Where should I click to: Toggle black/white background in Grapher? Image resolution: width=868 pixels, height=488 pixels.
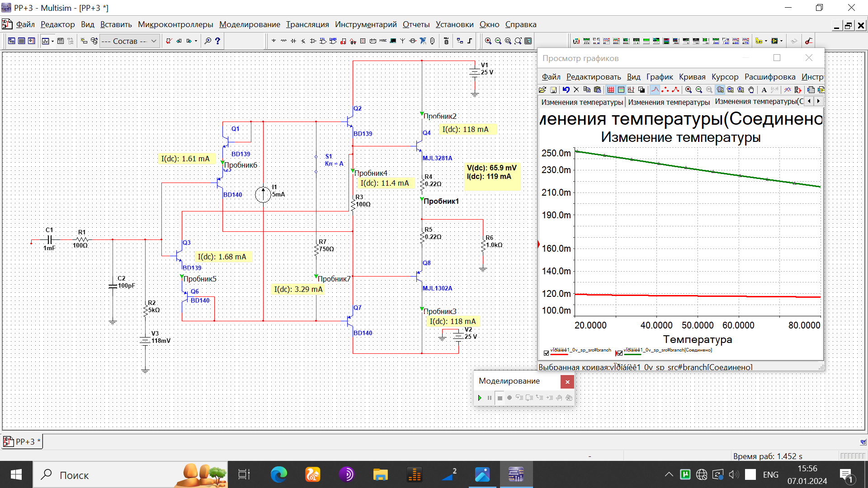(x=642, y=89)
